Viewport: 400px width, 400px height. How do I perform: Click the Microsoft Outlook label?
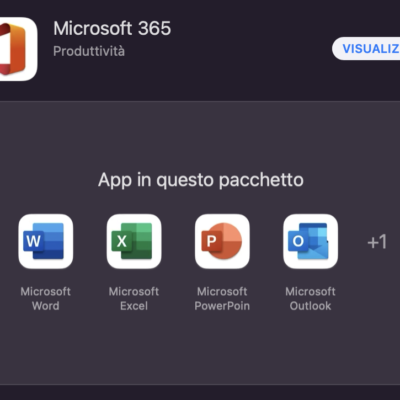(310, 299)
